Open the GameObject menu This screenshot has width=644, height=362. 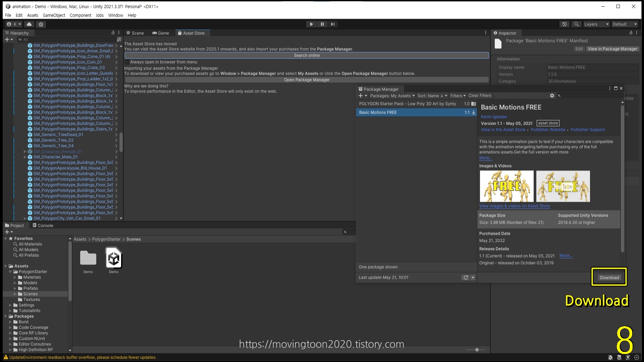click(54, 15)
